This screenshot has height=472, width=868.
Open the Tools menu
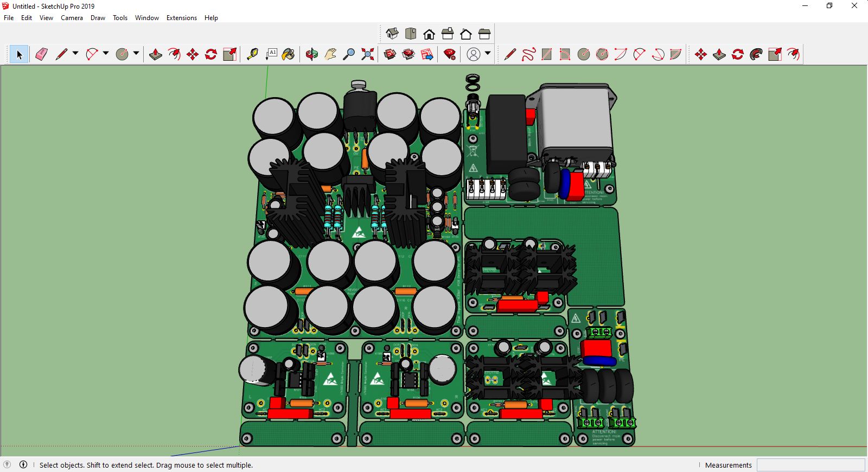(x=120, y=18)
